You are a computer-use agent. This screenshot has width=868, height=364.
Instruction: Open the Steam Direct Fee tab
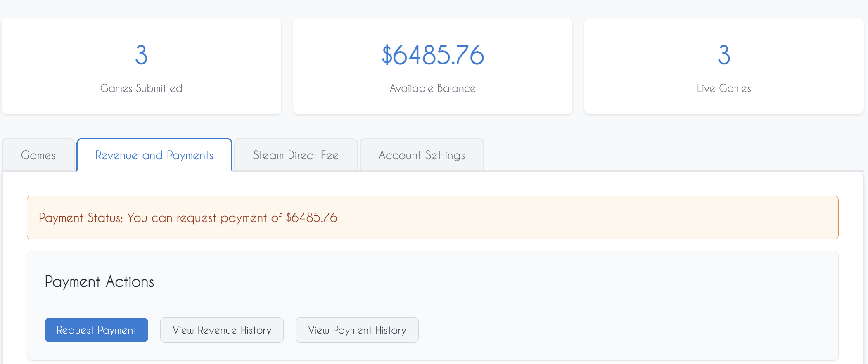(x=296, y=155)
